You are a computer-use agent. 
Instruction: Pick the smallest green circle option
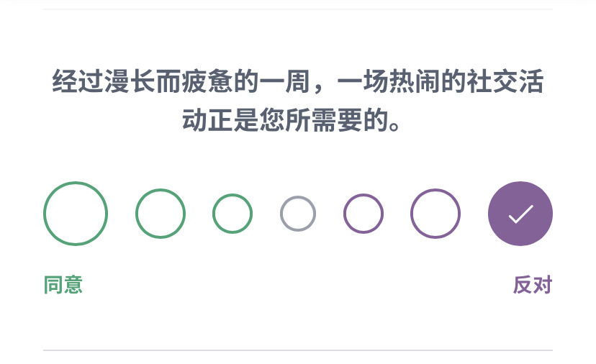tap(232, 214)
